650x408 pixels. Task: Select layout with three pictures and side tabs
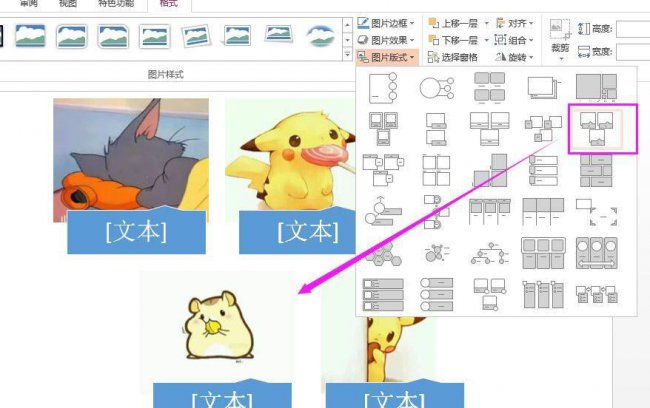[x=383, y=170]
